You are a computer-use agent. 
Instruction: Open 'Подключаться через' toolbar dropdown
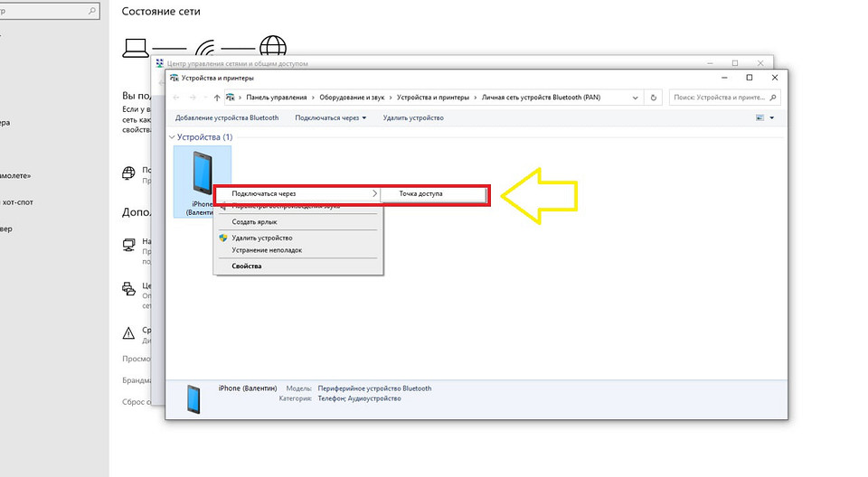(x=330, y=118)
